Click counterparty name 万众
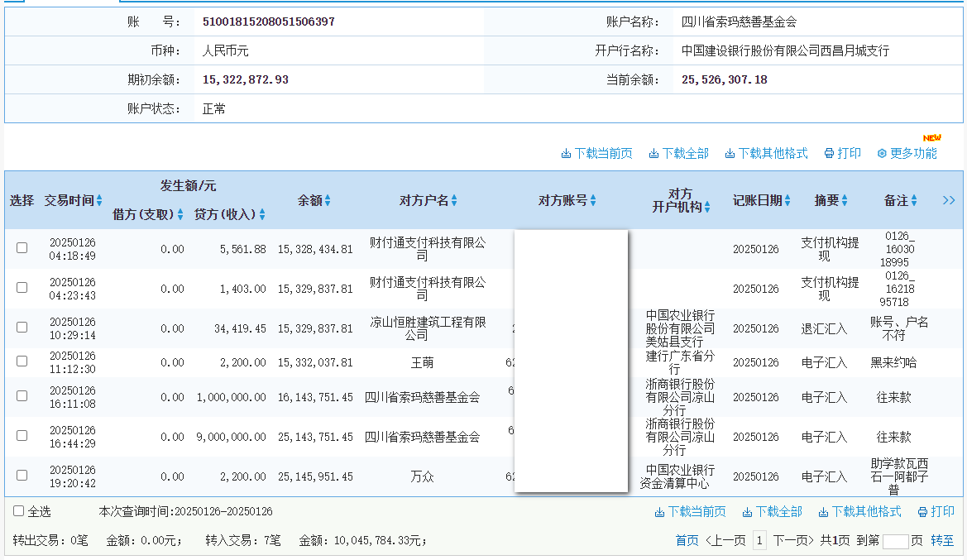This screenshot has width=967, height=560. point(423,476)
